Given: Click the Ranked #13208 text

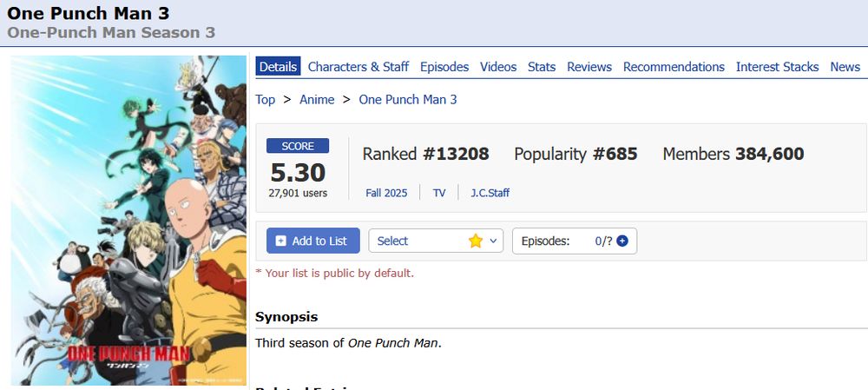Looking at the screenshot, I should (425, 154).
